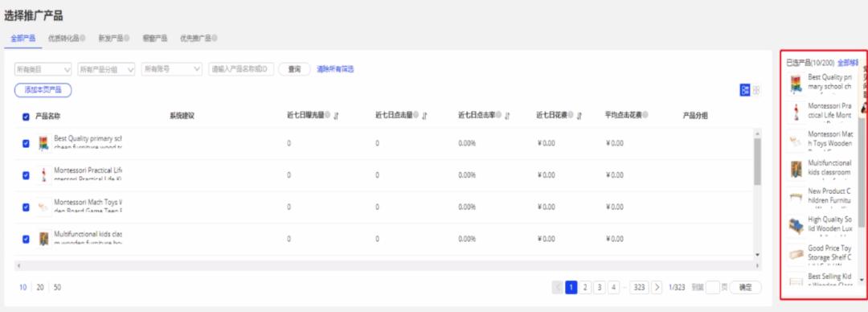Click info icon next to 近七日花费
Image resolution: width=868 pixels, height=312 pixels.
571,115
